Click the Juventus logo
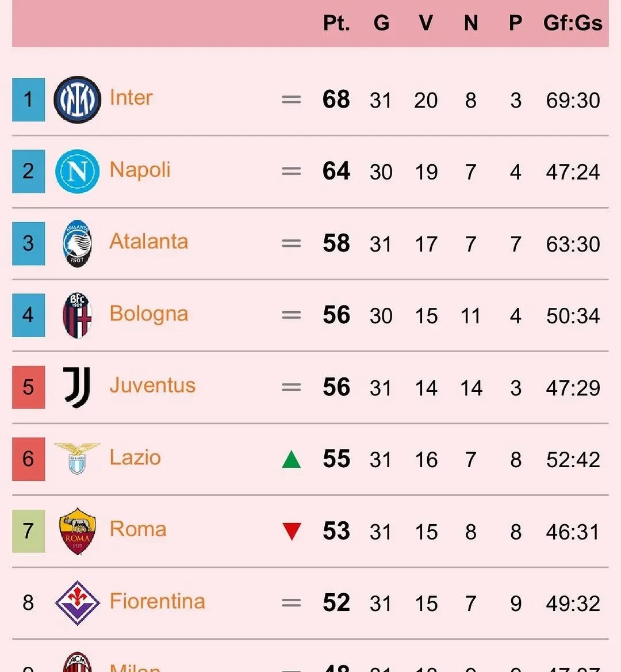The height and width of the screenshot is (672, 621). (x=77, y=387)
